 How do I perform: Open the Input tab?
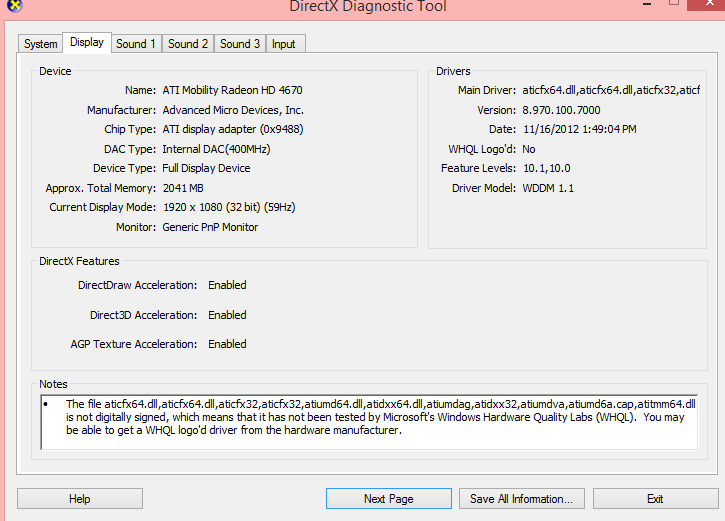[x=284, y=44]
